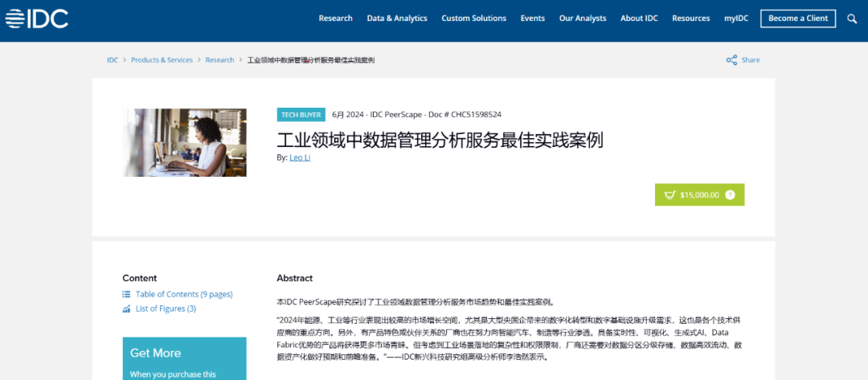The width and height of the screenshot is (868, 380).
Task: Click the Get More panel heading
Action: click(x=156, y=353)
